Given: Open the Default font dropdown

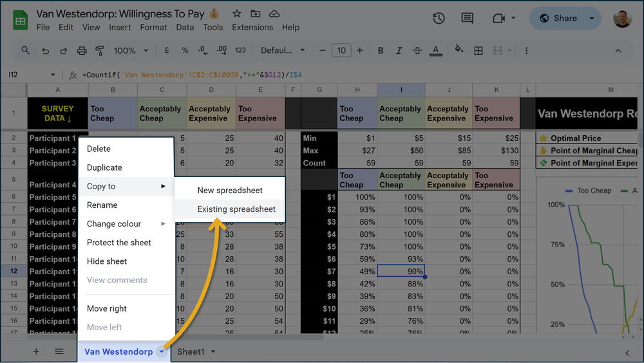Looking at the screenshot, I should [283, 50].
